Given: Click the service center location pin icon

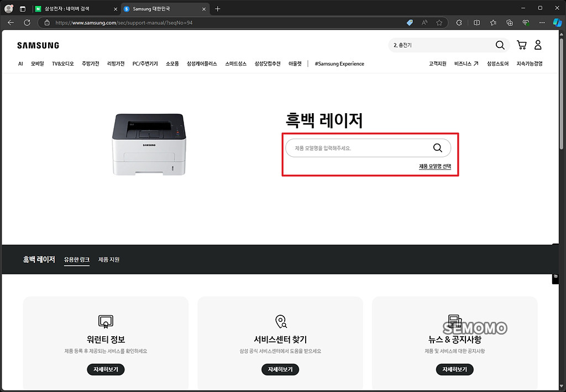Looking at the screenshot, I should point(281,321).
